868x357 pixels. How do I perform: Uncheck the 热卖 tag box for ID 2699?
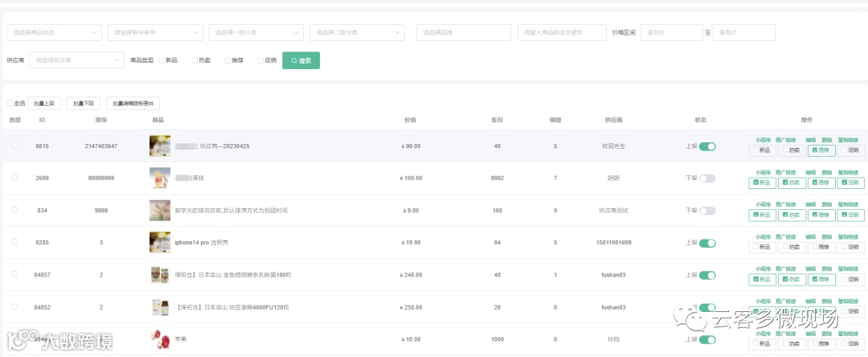coord(792,183)
